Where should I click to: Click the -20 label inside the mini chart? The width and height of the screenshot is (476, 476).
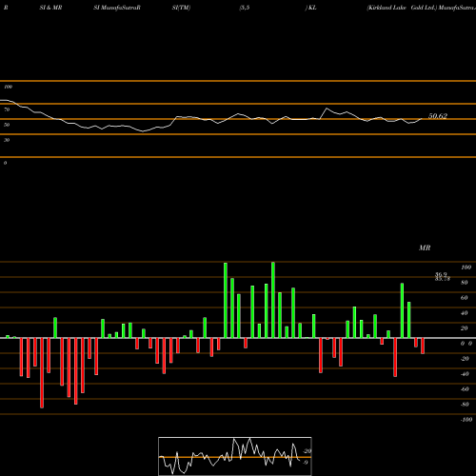point(307,451)
